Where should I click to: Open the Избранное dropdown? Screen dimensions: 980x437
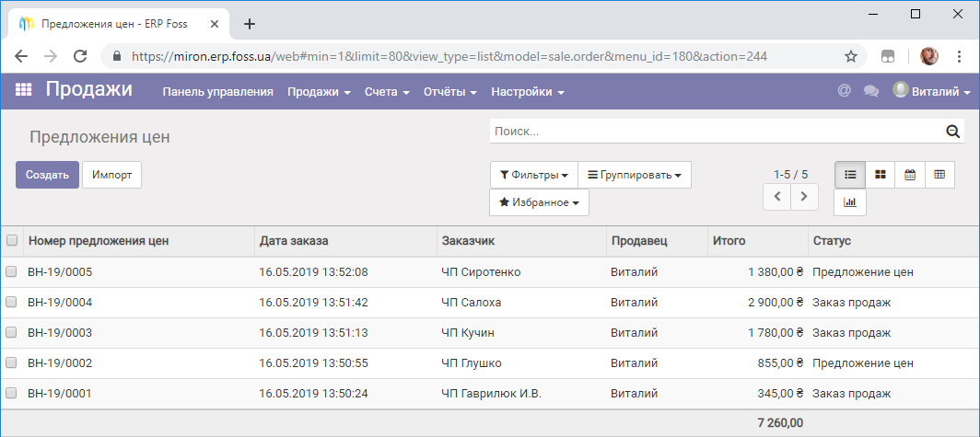540,202
